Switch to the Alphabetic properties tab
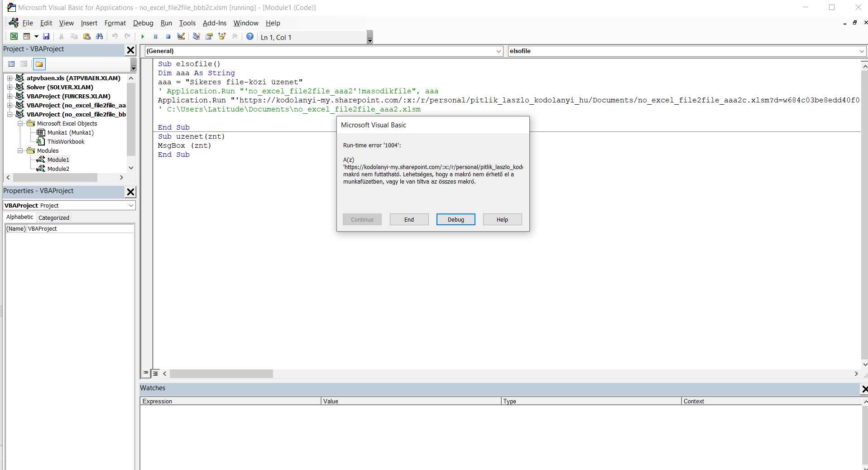This screenshot has height=470, width=868. [x=19, y=217]
